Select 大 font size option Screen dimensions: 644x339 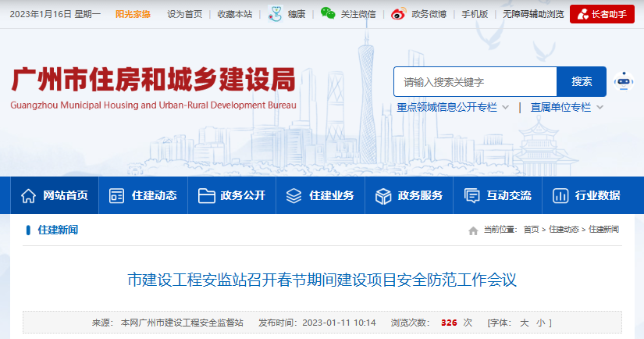(525, 322)
